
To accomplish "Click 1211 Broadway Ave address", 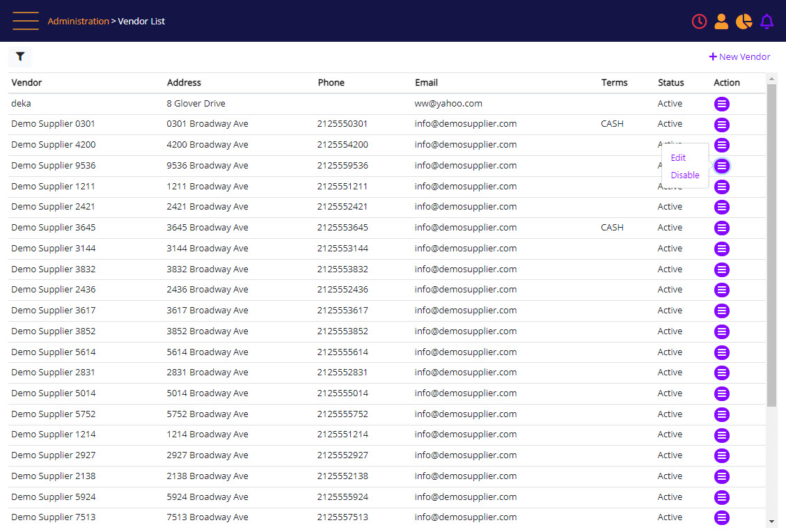I will tap(207, 186).
